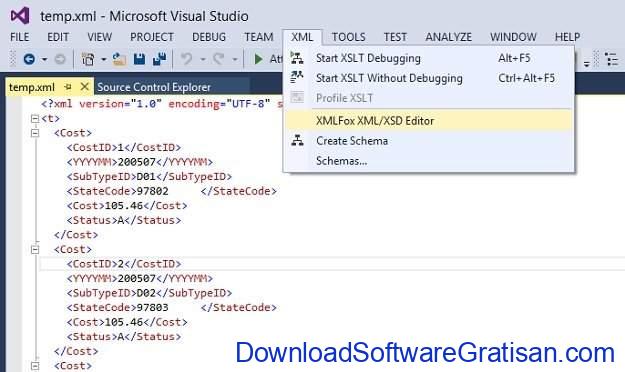Image resolution: width=625 pixels, height=372 pixels.
Task: Open the Redo history dropdown arrow
Action: pos(234,59)
